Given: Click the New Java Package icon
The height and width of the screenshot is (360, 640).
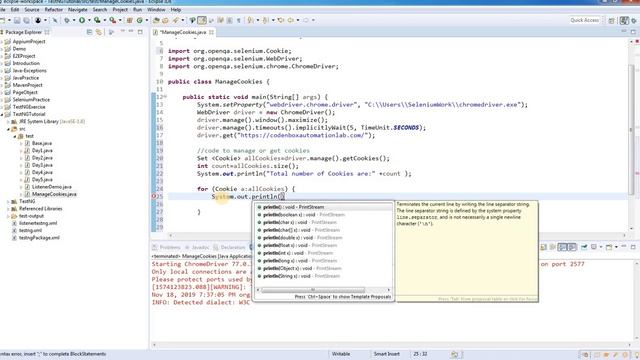Looking at the screenshot, I should (129, 20).
